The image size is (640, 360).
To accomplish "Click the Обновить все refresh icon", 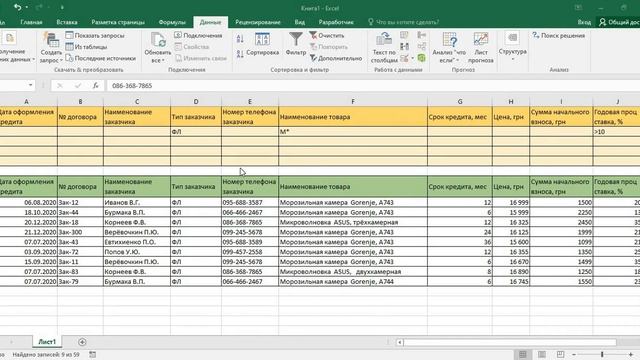I will (x=158, y=40).
